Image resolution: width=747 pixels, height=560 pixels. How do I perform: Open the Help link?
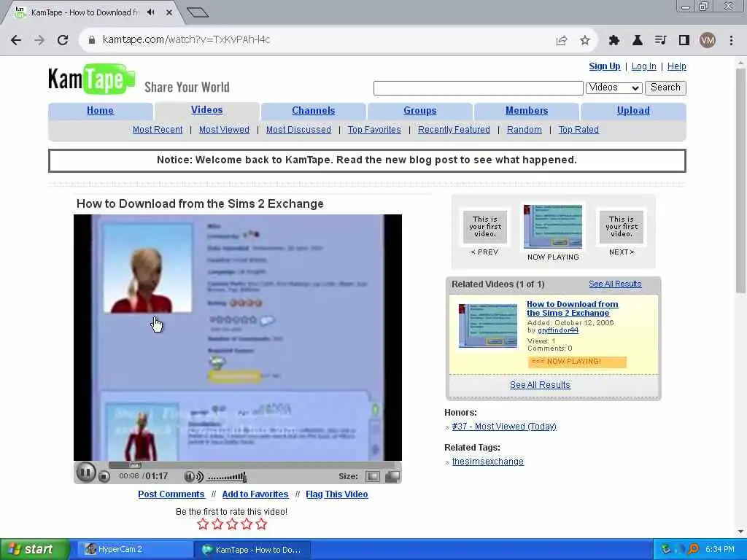[676, 66]
